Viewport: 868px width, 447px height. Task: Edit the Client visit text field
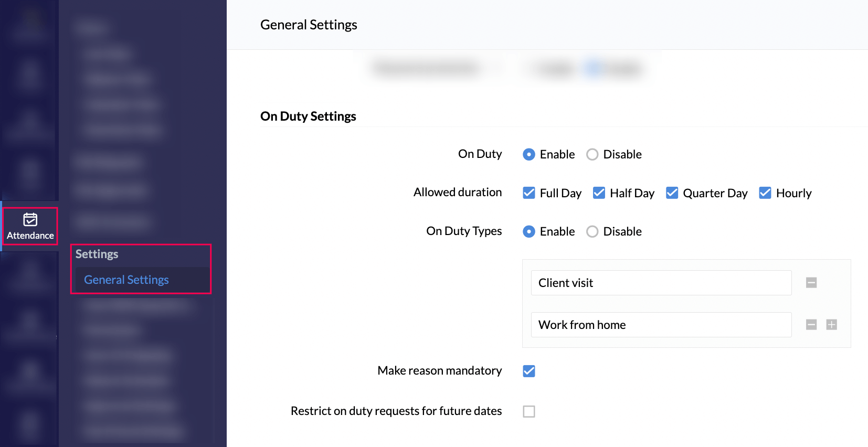point(661,283)
